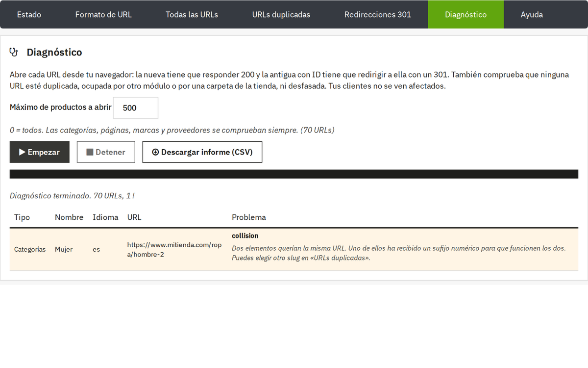Start diagnosis with Empezar button

coord(40,152)
